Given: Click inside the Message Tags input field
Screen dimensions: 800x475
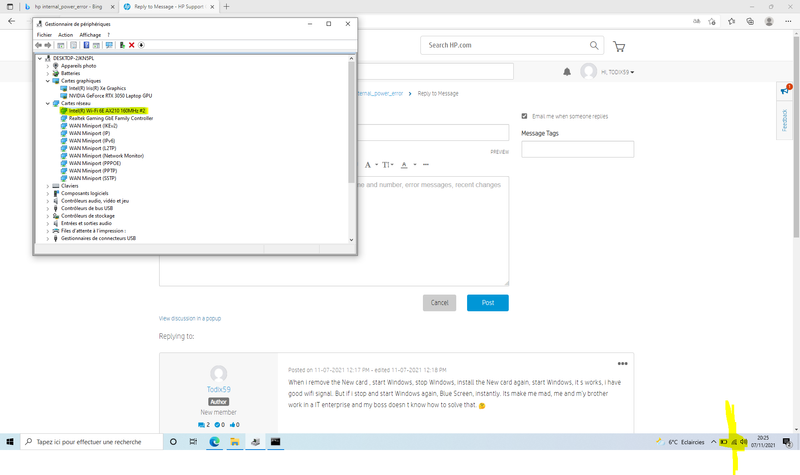Looking at the screenshot, I should pos(578,149).
